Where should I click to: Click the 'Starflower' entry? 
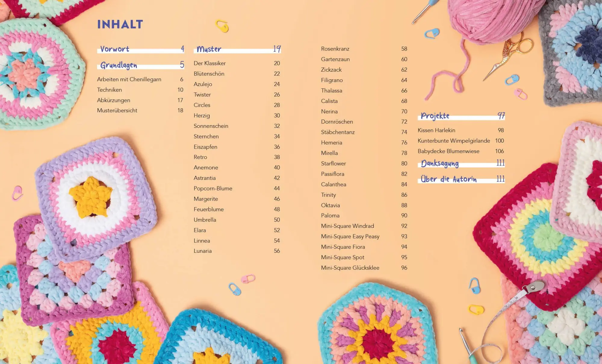(x=334, y=163)
